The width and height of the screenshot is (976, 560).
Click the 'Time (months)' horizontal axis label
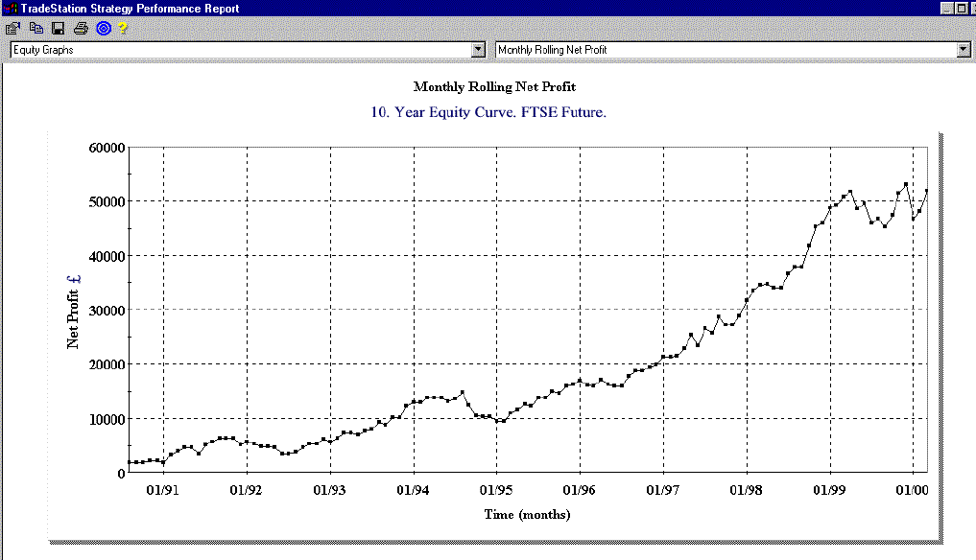click(x=526, y=515)
